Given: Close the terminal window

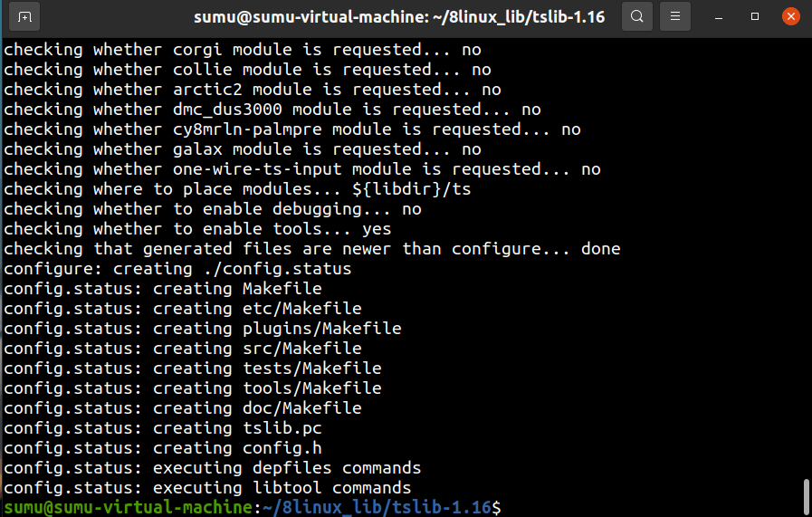Looking at the screenshot, I should [790, 16].
